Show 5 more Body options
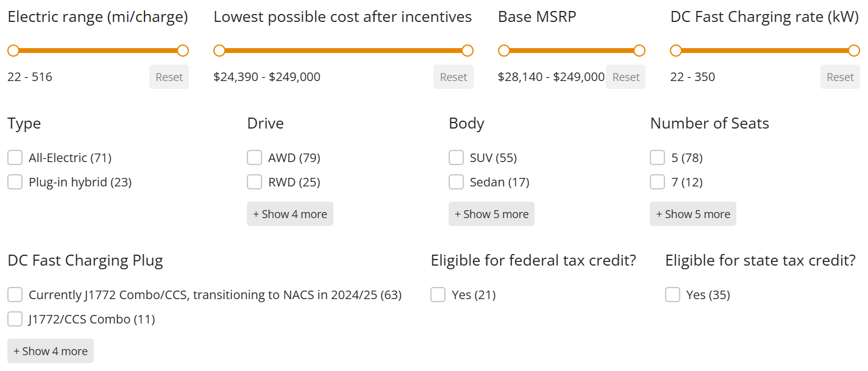The height and width of the screenshot is (371, 868). [x=491, y=214]
